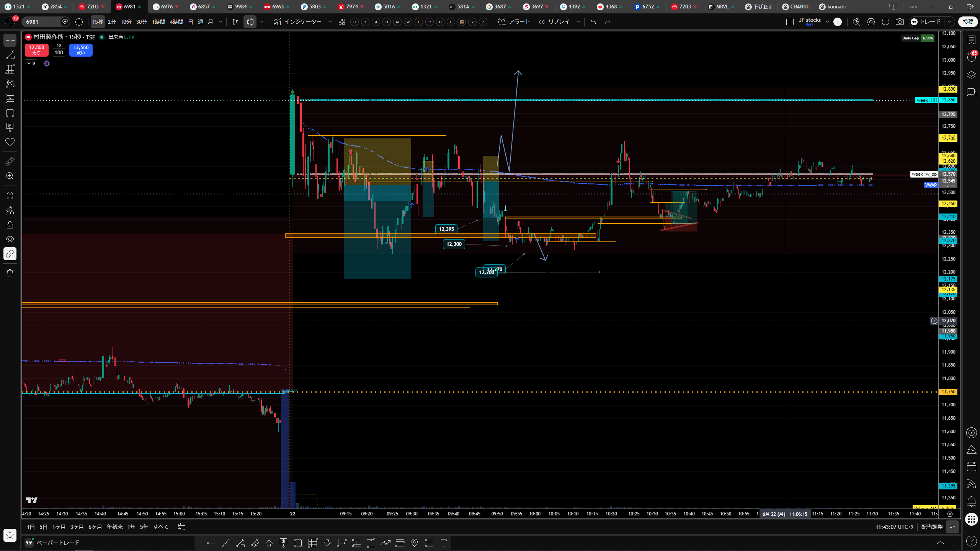Open chart settings gear icon
Screen dimensions: 980x551
point(871,22)
